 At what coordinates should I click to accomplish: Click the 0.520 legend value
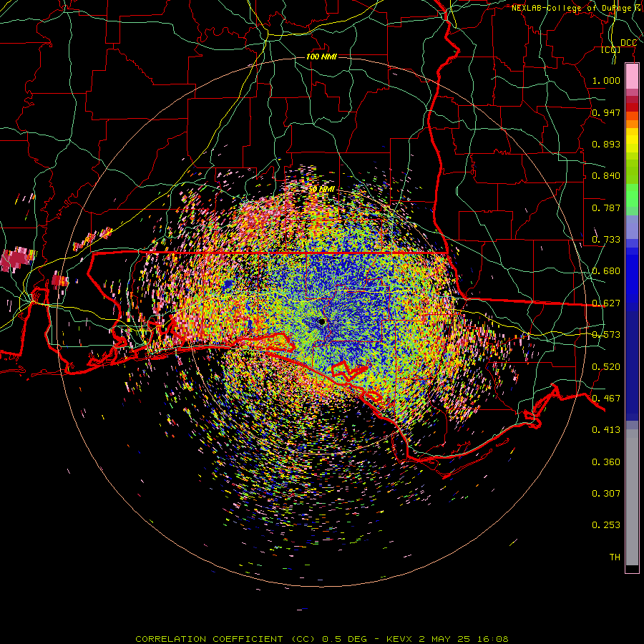pyautogui.click(x=606, y=367)
